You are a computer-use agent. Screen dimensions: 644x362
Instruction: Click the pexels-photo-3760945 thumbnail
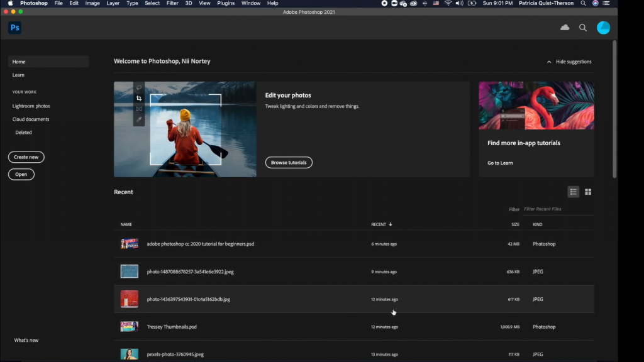pos(130,354)
